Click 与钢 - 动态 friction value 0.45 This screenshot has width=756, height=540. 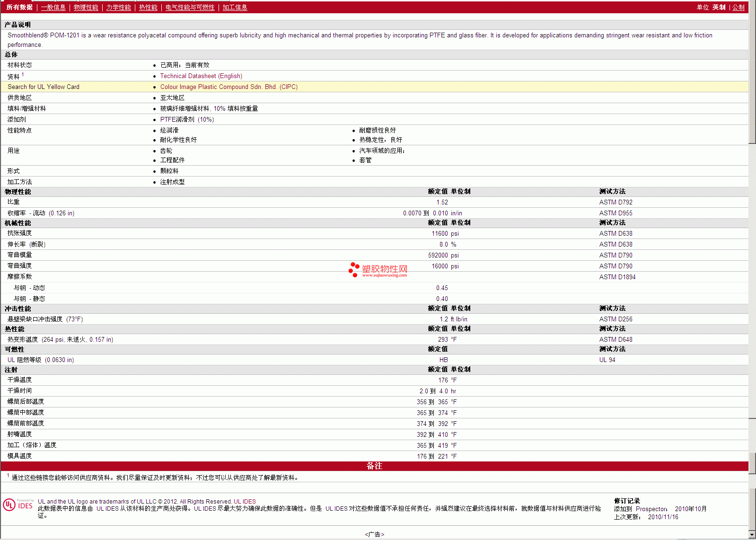[x=442, y=288]
